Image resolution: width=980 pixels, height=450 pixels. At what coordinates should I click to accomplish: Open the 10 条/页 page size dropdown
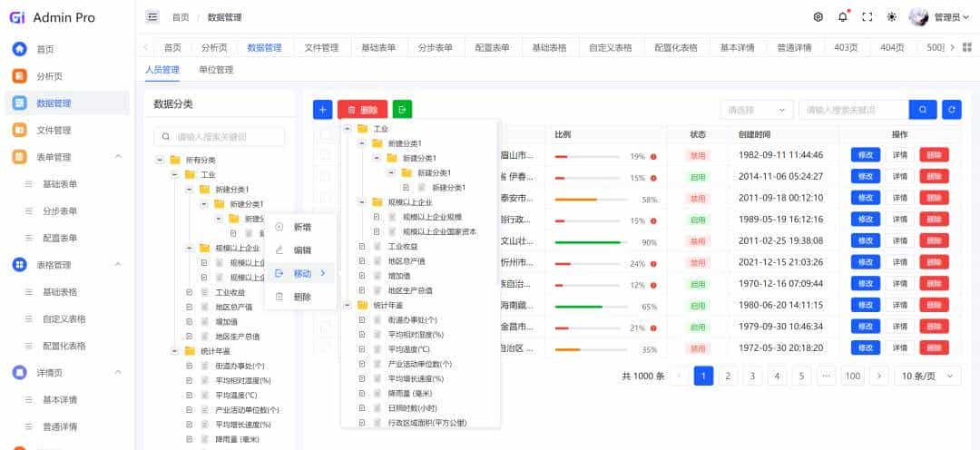click(927, 376)
